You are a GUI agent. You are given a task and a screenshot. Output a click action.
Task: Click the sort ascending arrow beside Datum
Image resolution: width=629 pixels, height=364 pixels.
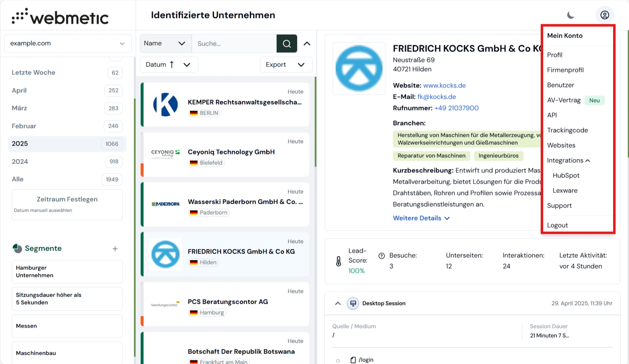172,64
